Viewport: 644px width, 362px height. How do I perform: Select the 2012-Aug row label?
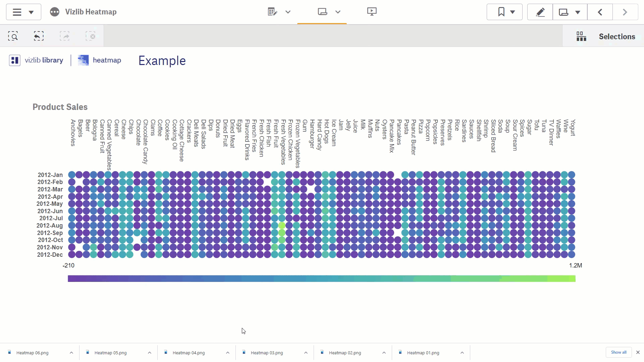coord(50,226)
